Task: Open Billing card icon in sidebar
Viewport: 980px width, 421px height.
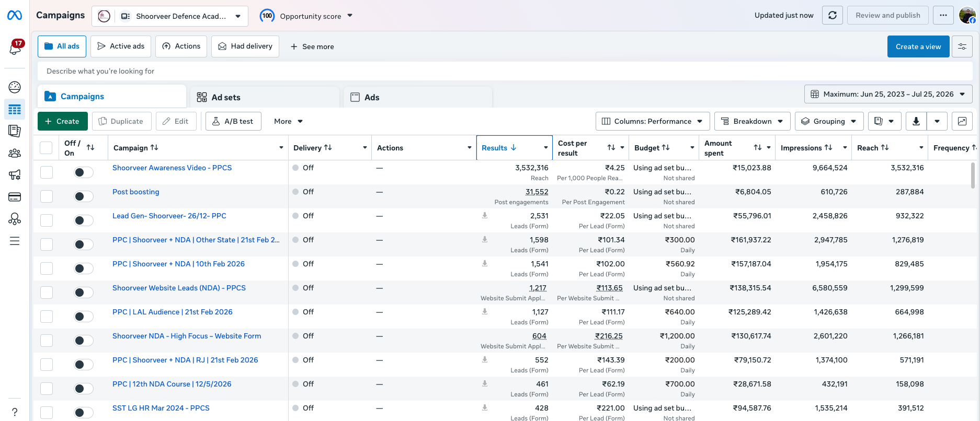Action: point(15,197)
